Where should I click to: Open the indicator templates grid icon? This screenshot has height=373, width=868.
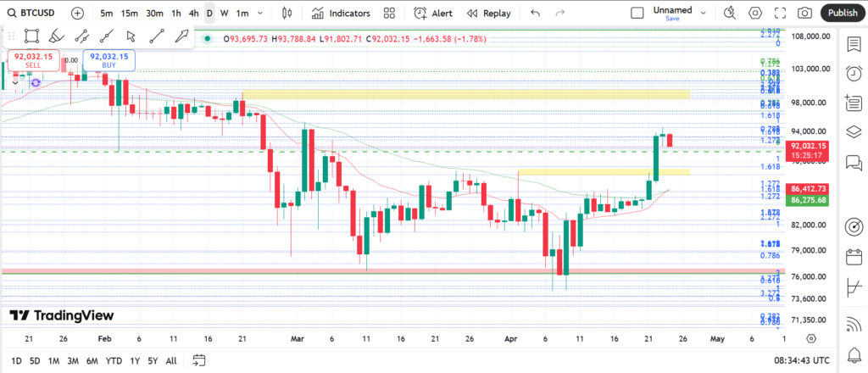click(389, 13)
